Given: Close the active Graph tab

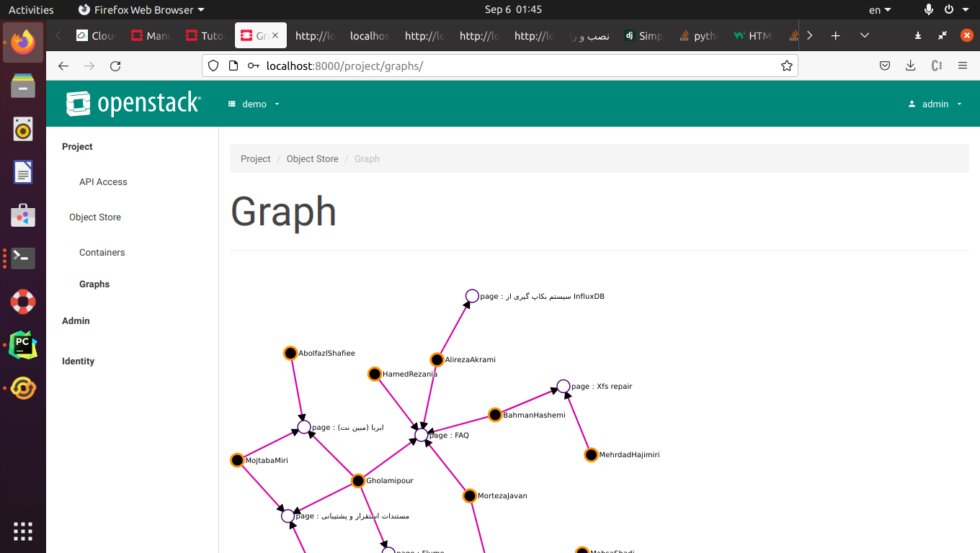Looking at the screenshot, I should pos(275,35).
